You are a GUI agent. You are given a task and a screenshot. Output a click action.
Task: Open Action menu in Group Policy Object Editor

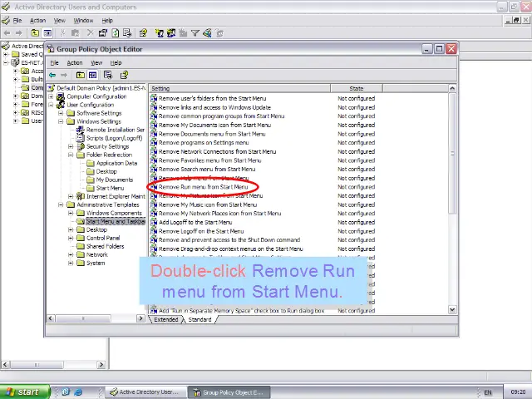[75, 63]
